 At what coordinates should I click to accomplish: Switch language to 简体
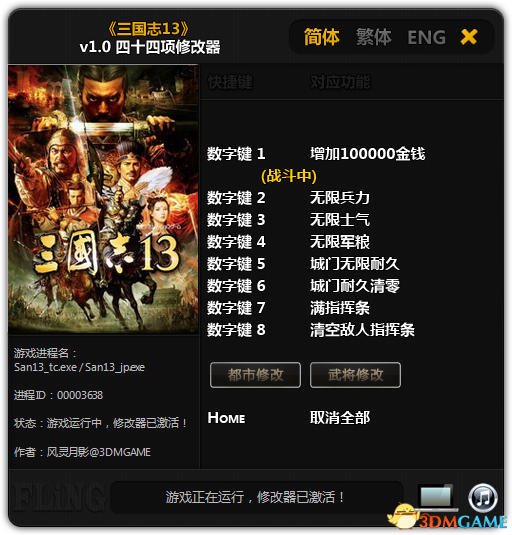[x=321, y=37]
